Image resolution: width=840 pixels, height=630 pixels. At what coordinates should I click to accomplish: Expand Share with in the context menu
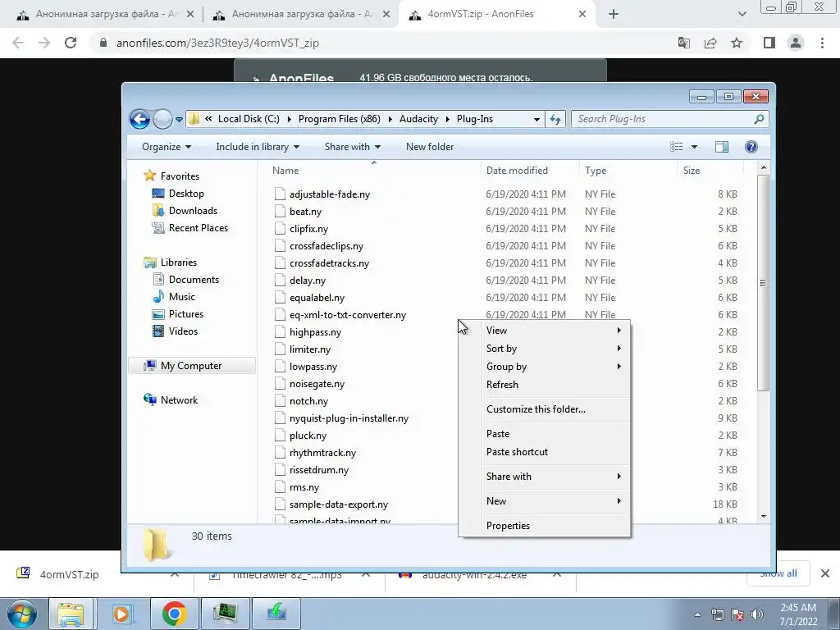pos(545,477)
